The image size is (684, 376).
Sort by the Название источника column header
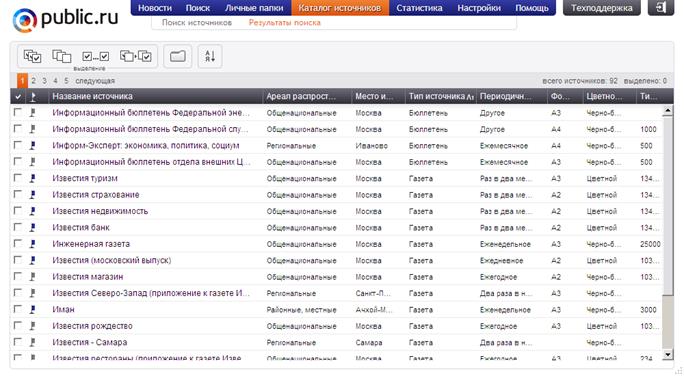coord(155,96)
